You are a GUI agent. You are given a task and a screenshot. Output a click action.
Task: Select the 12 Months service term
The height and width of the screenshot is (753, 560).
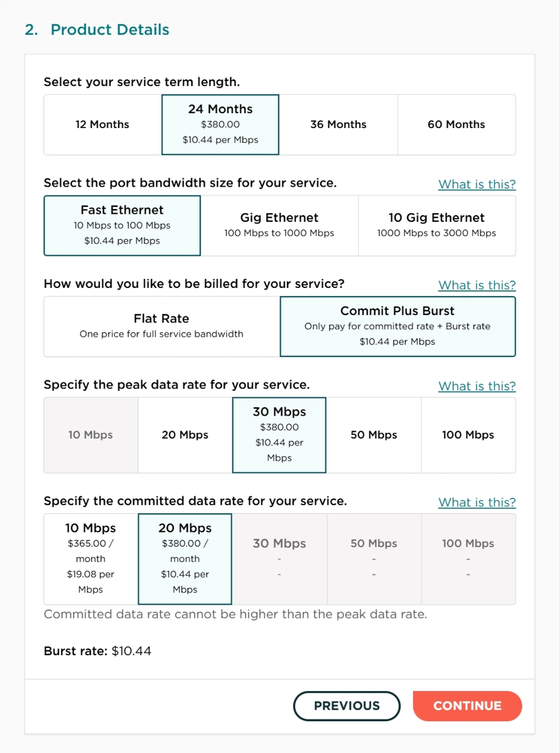[x=102, y=124]
